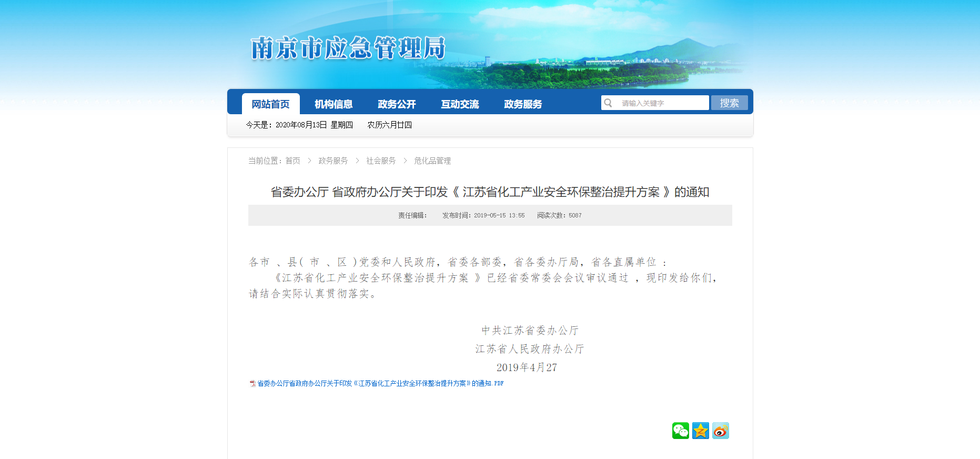Viewport: 980px width, 459px height.
Task: Download the 江苏省化工产业安全环保整治提升方案 PDF attachment
Action: [x=380, y=384]
